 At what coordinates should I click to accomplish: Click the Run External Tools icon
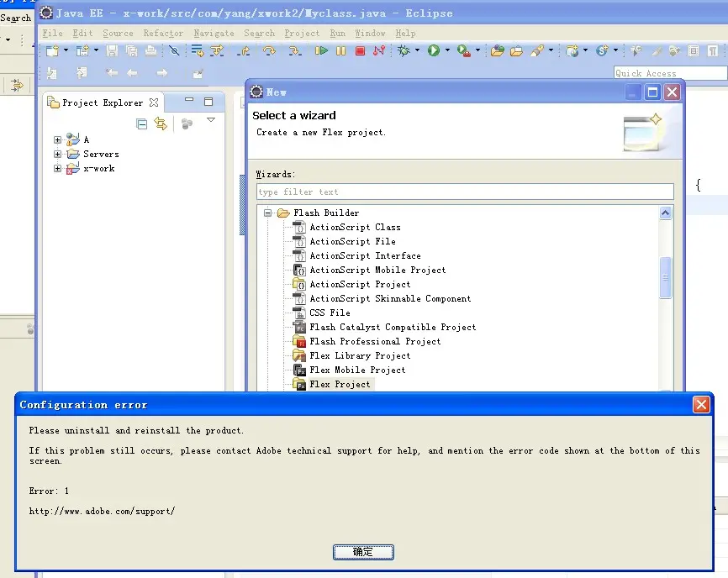464,50
